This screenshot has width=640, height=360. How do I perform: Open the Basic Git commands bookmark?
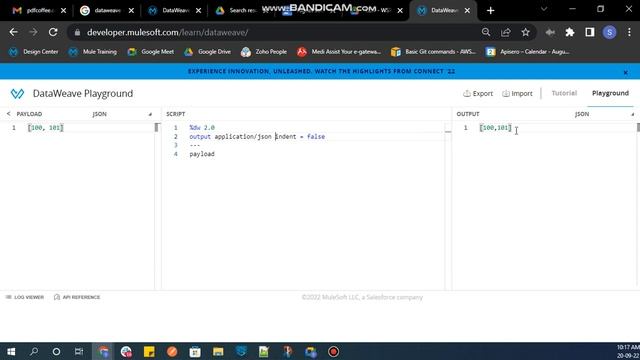(433, 52)
